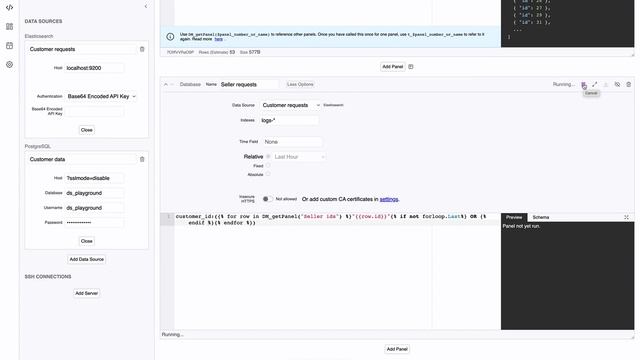The width and height of the screenshot is (640, 360).
Task: Open the Data Source dropdown in panel
Action: pos(291,105)
